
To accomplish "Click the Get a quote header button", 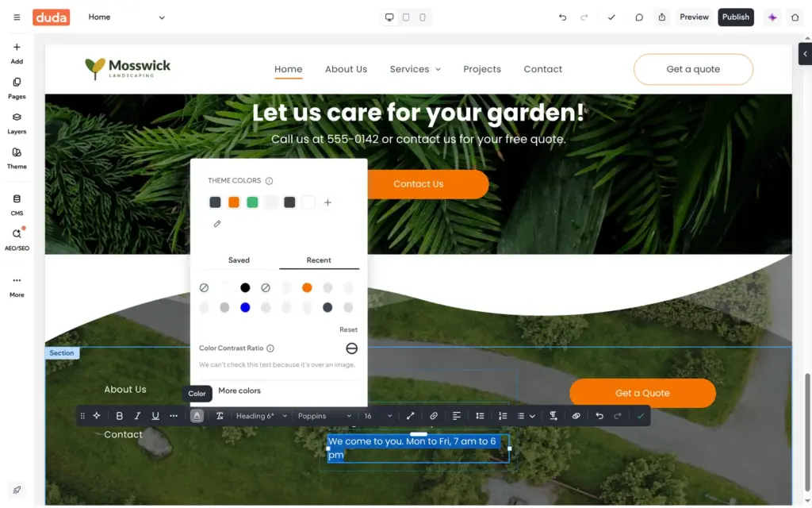I will [x=693, y=69].
